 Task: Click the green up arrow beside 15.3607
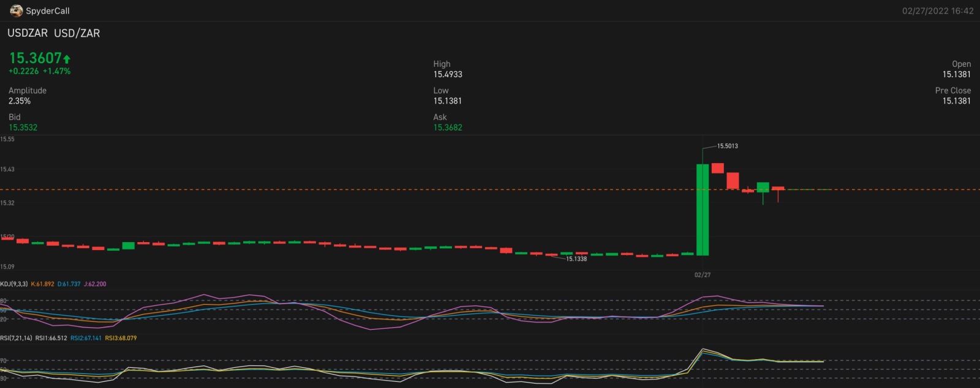67,59
